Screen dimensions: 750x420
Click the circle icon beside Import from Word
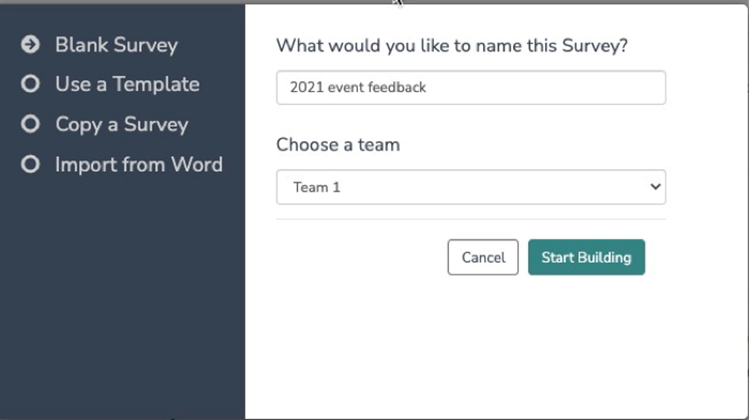[30, 164]
